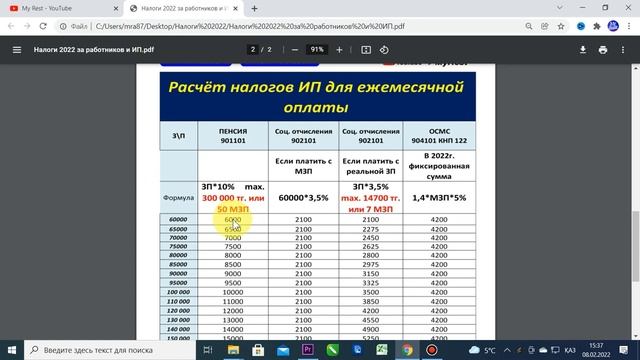This screenshot has height=360, width=640.
Task: Click the taskbar search box
Action: (x=110, y=350)
